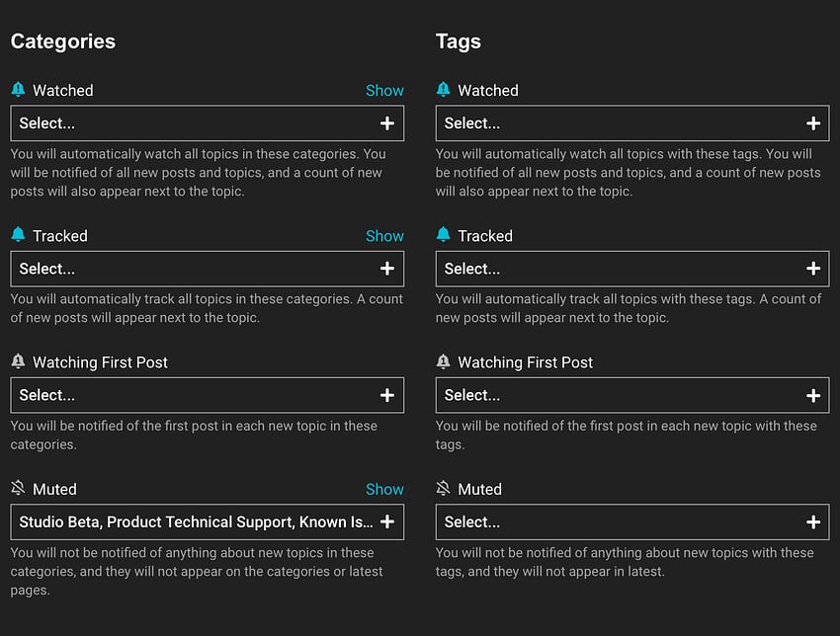Open Tags Watching First Post dropdown
Image resolution: width=840 pixels, height=636 pixels.
(x=631, y=395)
